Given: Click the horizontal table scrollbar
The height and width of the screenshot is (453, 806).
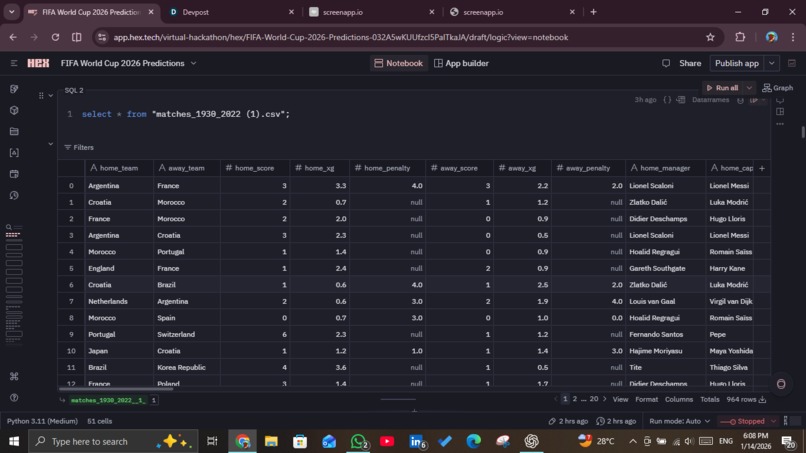Looking at the screenshot, I should pyautogui.click(x=117, y=389).
